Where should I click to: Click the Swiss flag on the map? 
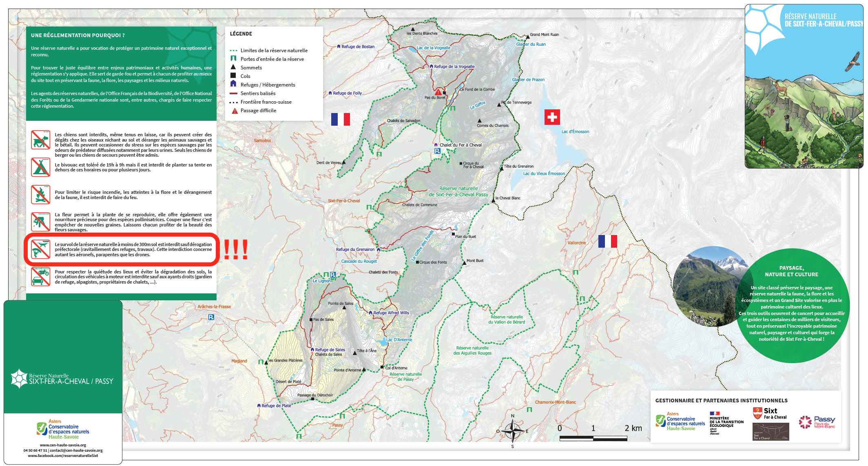click(552, 117)
